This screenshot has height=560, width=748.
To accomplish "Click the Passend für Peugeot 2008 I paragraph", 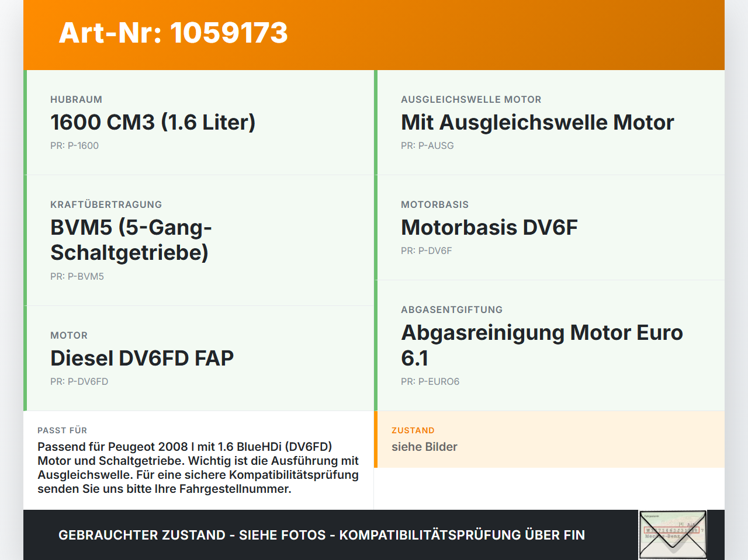I will [198, 468].
